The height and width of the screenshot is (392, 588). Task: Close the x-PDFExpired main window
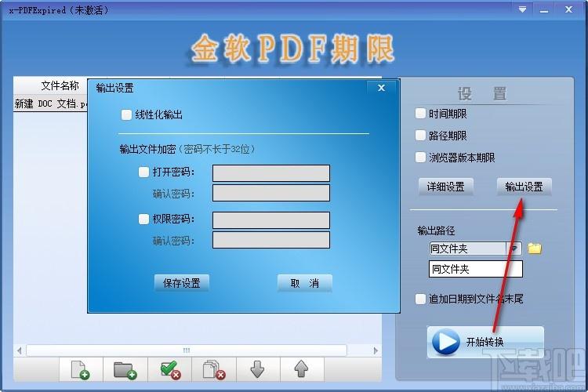point(569,9)
